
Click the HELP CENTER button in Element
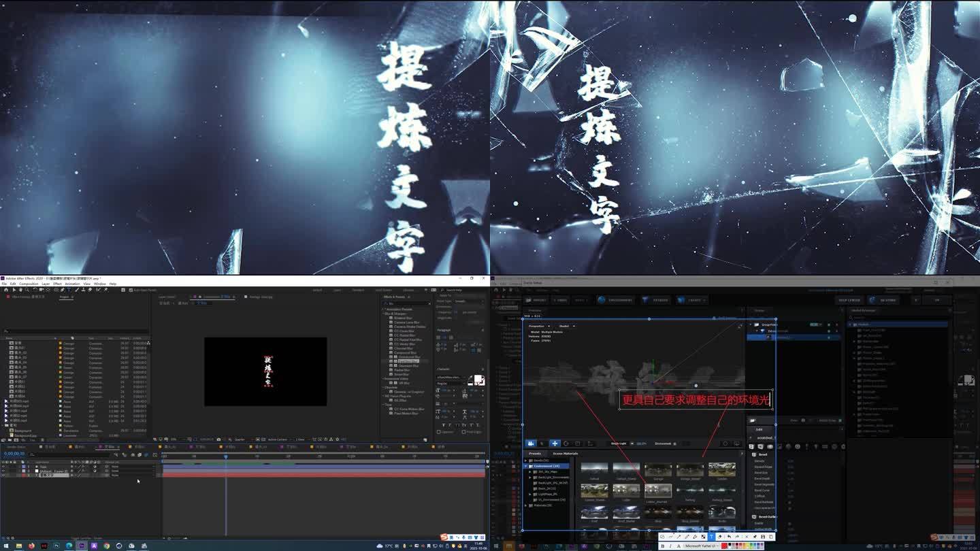coord(849,300)
